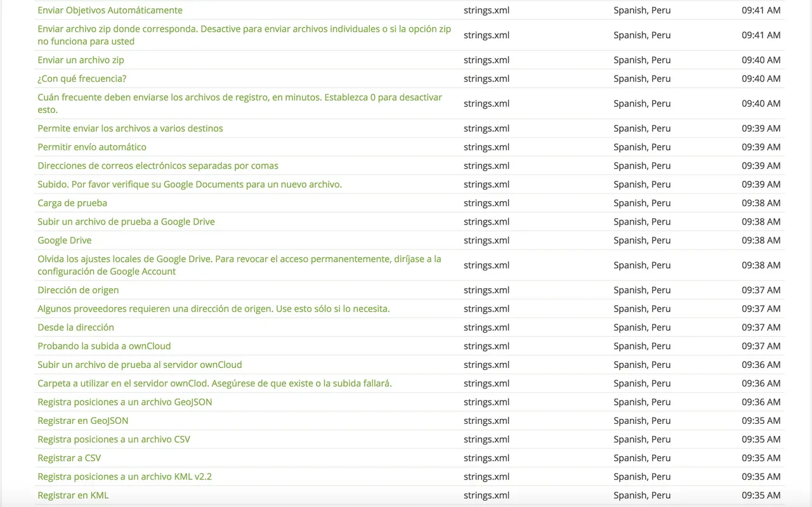Select 09:41 AM time in 'Enviar Objetivos Automáticamente' row
This screenshot has height=507, width=812.
pyautogui.click(x=761, y=10)
